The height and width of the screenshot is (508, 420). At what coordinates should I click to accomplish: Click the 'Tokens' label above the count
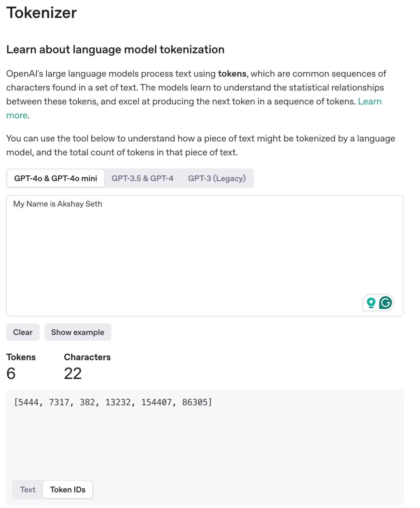(21, 357)
